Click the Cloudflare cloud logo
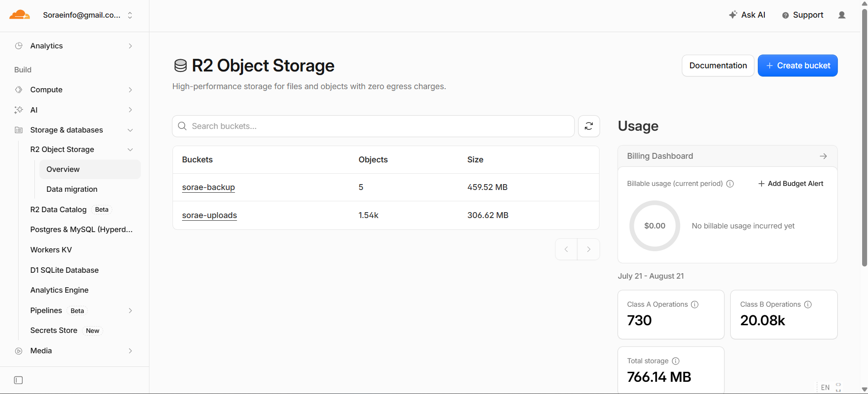Viewport: 868px width, 394px height. pos(19,15)
